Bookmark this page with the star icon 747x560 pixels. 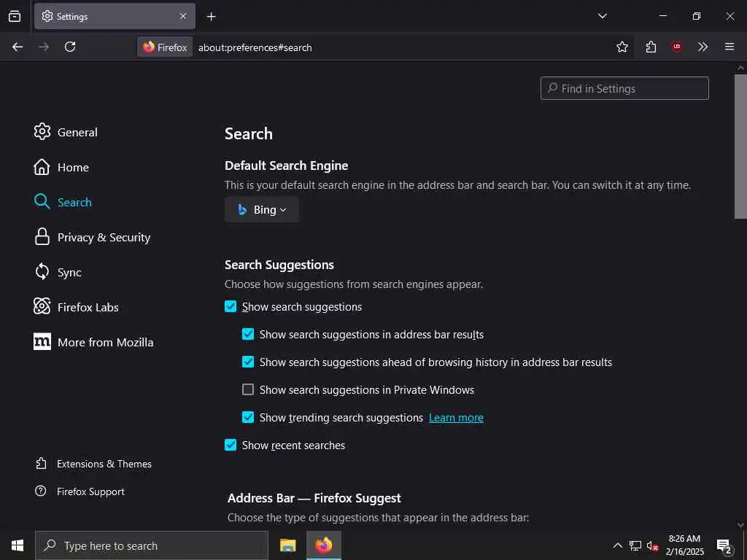tap(622, 47)
